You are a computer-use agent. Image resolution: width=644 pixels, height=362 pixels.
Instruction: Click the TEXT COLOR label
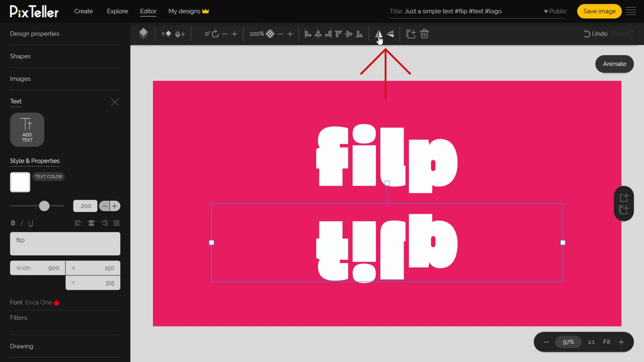[x=48, y=177]
